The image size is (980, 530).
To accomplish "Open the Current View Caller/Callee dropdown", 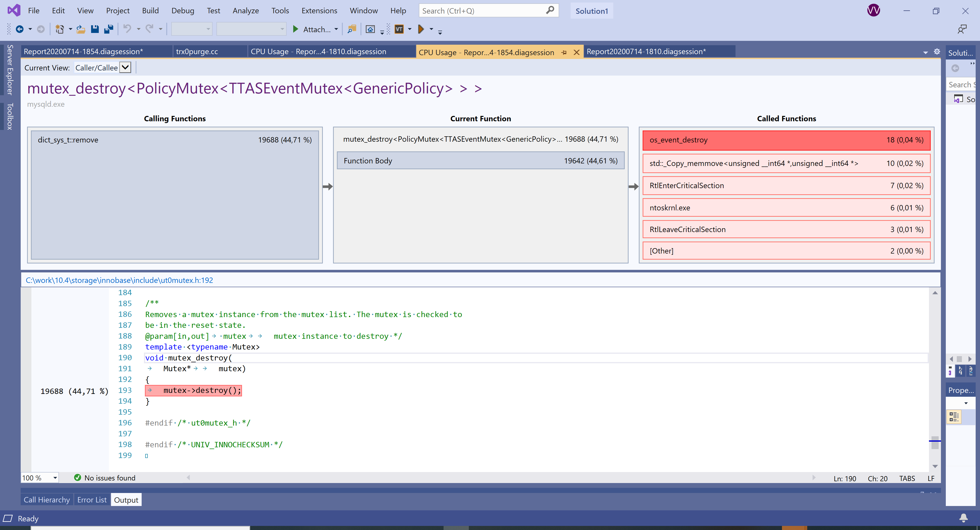I will [126, 68].
